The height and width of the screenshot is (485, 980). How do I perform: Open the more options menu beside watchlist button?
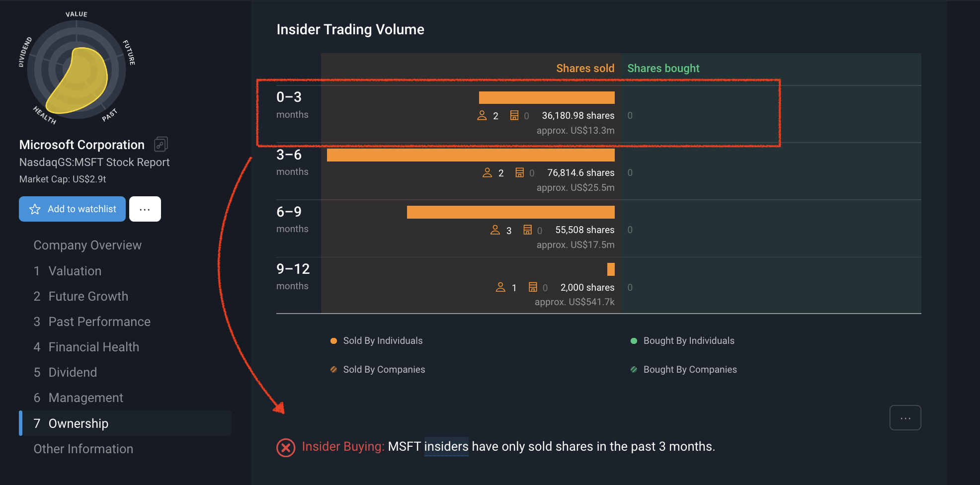145,209
